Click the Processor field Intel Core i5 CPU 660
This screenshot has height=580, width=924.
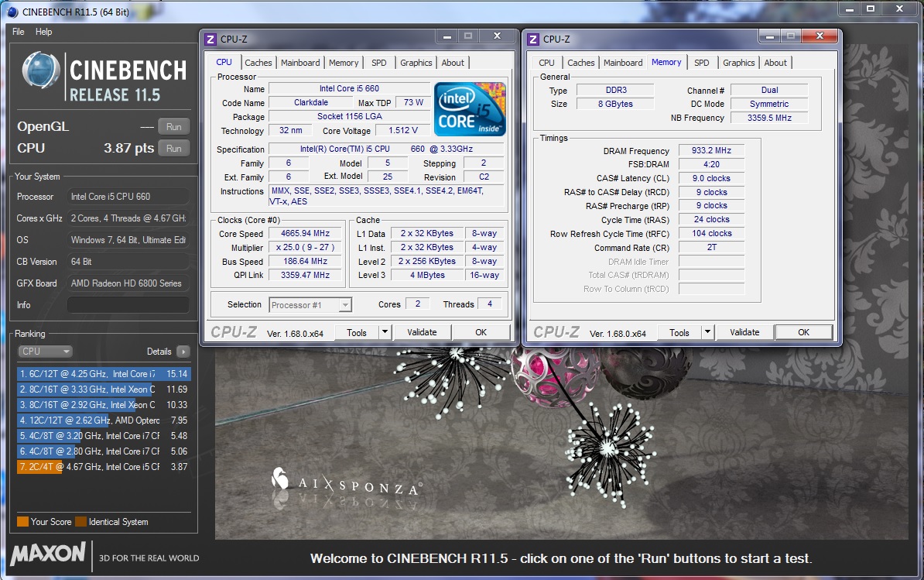click(x=128, y=196)
